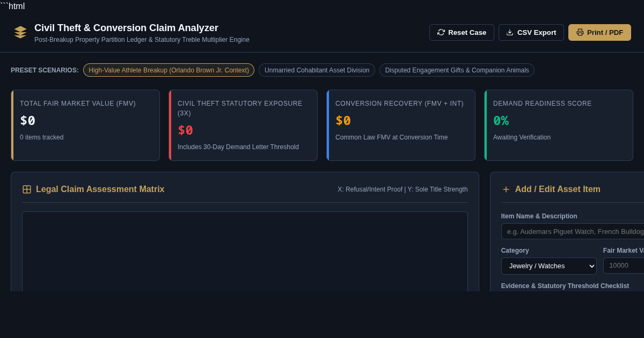The image size is (644, 338).
Task: Click the matrix grid icon beside Legal Claim Assessment Matrix
Action: 27,189
